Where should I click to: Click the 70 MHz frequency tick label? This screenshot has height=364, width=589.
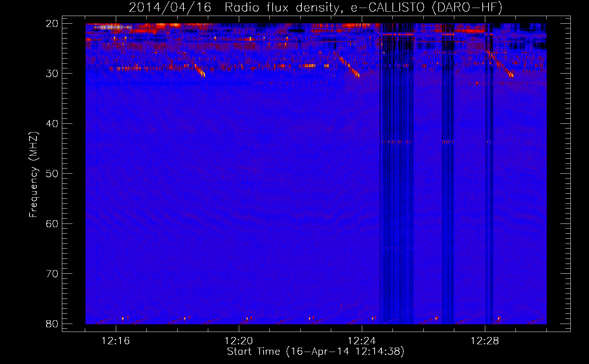tap(52, 274)
